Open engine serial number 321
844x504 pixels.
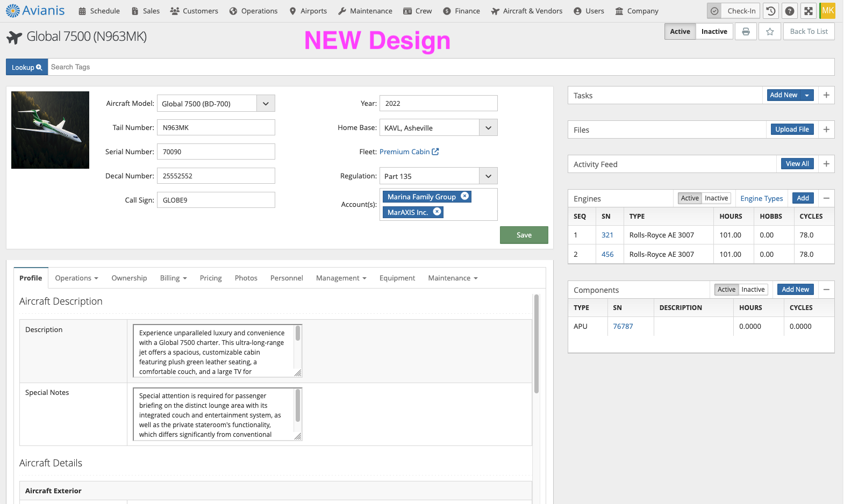(607, 235)
